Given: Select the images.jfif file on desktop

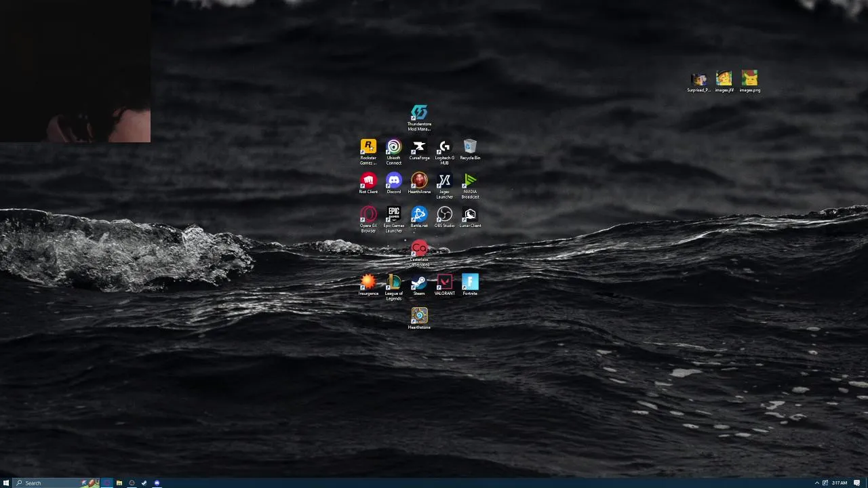Looking at the screenshot, I should click(x=724, y=82).
